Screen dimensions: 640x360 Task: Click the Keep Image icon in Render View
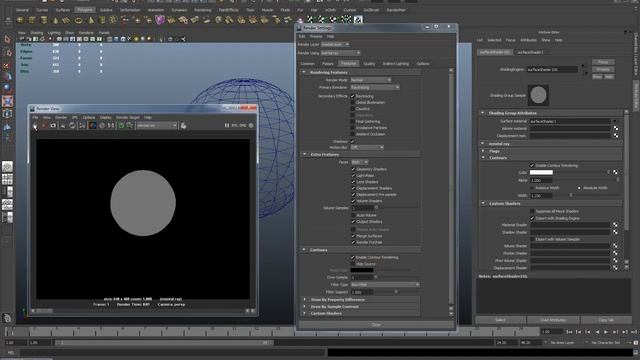pos(121,126)
